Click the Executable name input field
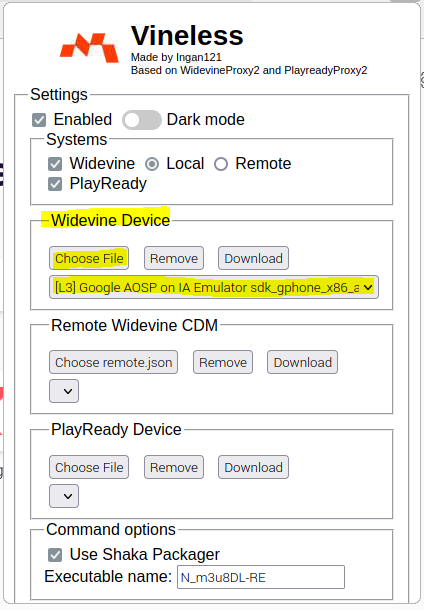The height and width of the screenshot is (610, 424). pos(261,577)
